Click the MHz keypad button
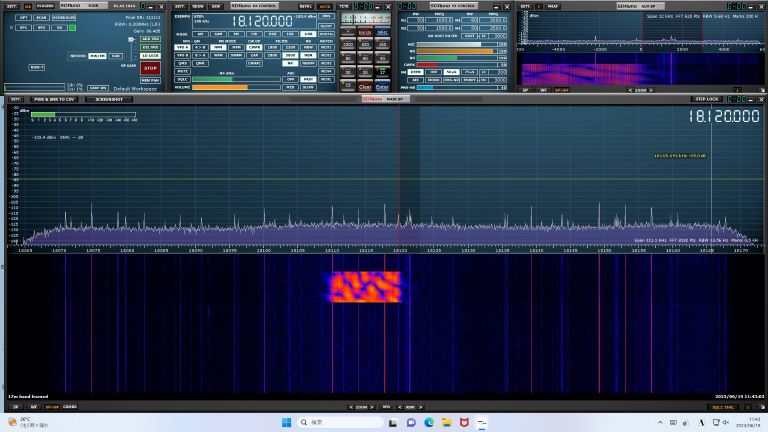The image size is (768, 432). [383, 32]
